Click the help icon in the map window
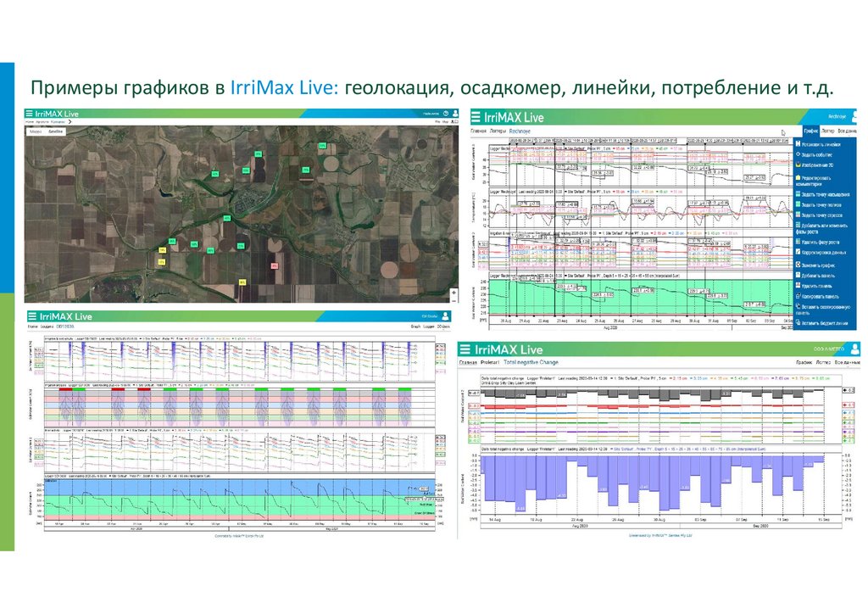868x614 pixels. (446, 114)
